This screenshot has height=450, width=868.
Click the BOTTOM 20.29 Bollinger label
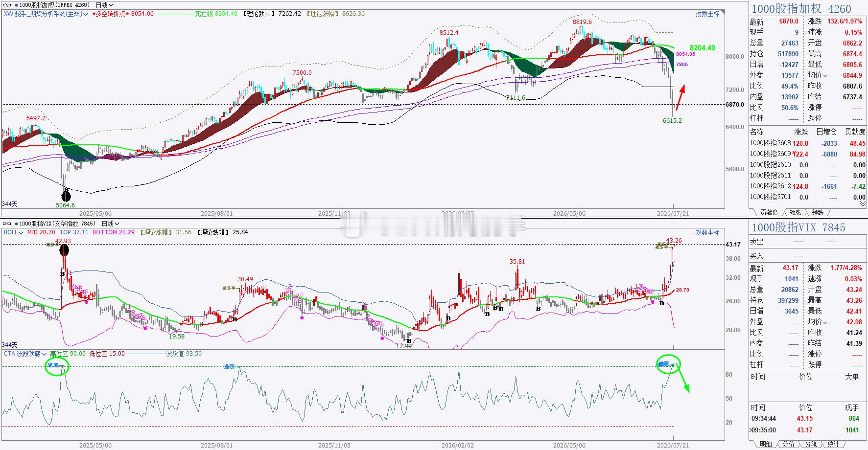pos(114,233)
